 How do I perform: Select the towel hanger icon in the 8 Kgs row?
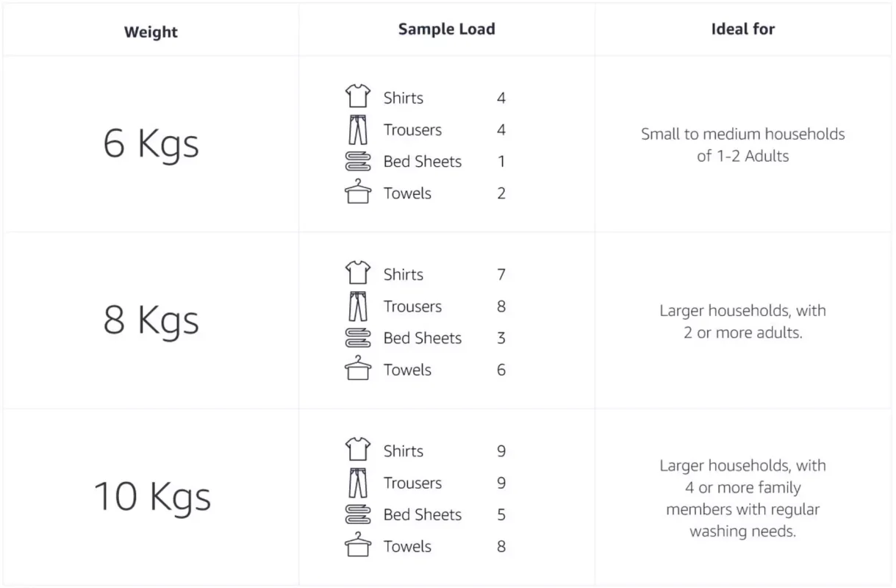tap(358, 368)
